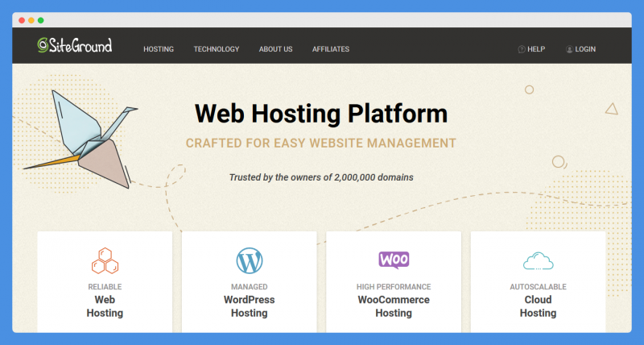Click the help question mark icon
Image resolution: width=644 pixels, height=345 pixels.
coord(522,49)
